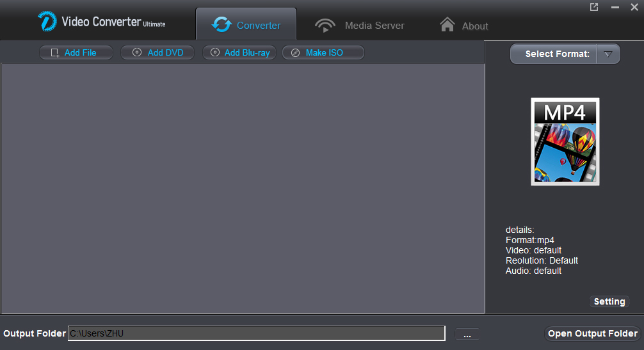Click the 'Output Folder' label
644x350 pixels.
[35, 333]
